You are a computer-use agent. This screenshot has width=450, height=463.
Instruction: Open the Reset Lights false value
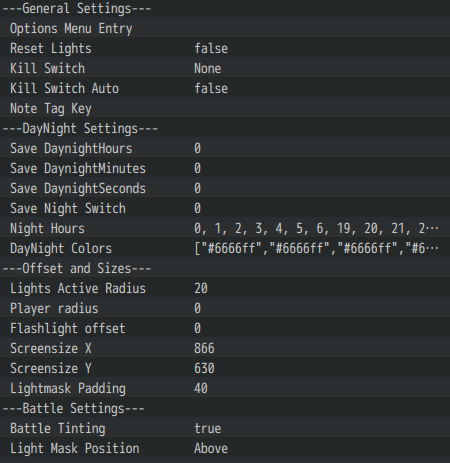click(x=211, y=49)
